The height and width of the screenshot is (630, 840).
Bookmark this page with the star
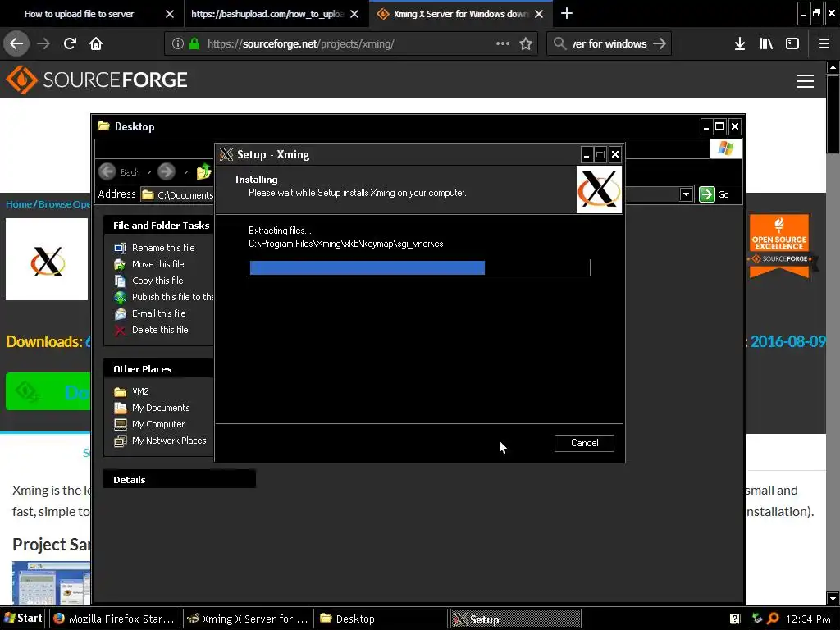pos(526,43)
